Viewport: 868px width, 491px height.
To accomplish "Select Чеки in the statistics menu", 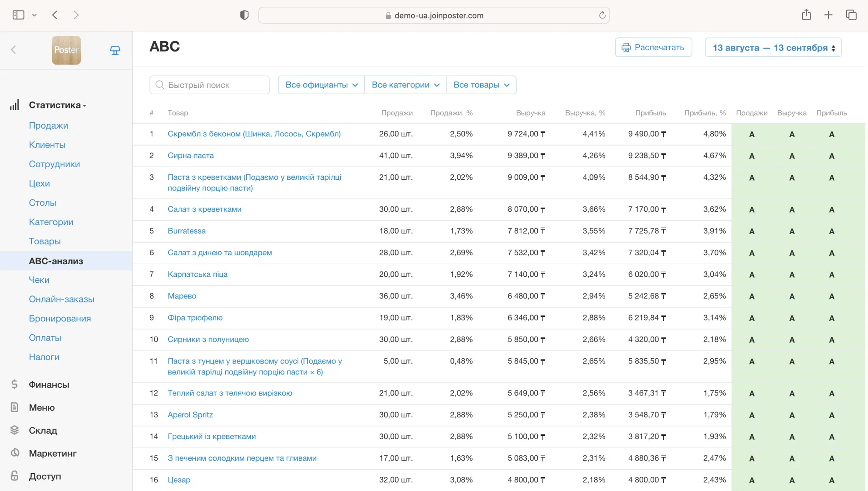I will 39,280.
